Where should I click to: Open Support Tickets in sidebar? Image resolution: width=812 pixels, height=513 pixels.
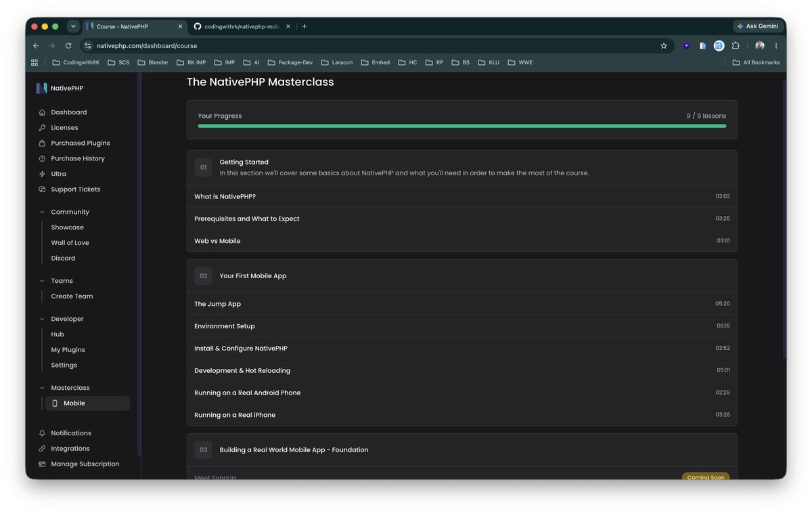coord(75,189)
